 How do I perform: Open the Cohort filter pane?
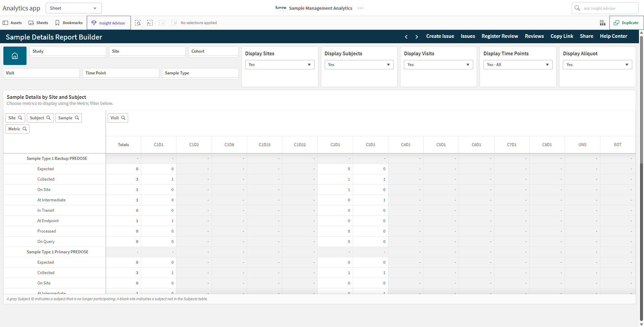[x=214, y=52]
